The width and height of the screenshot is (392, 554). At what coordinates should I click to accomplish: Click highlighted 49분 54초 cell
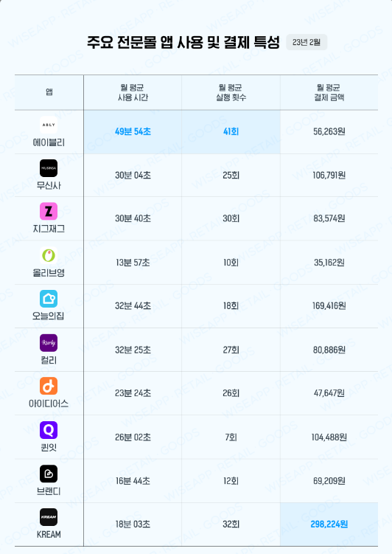(133, 132)
